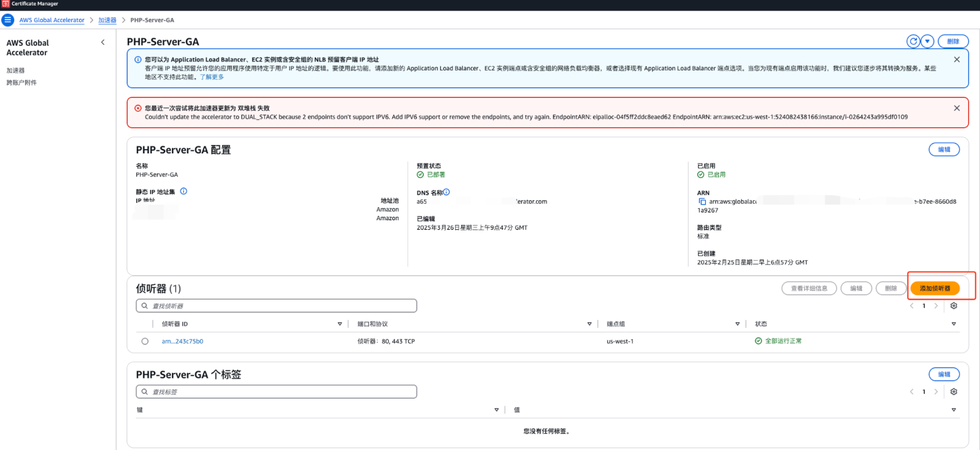Click the 已启用 status text

(717, 175)
